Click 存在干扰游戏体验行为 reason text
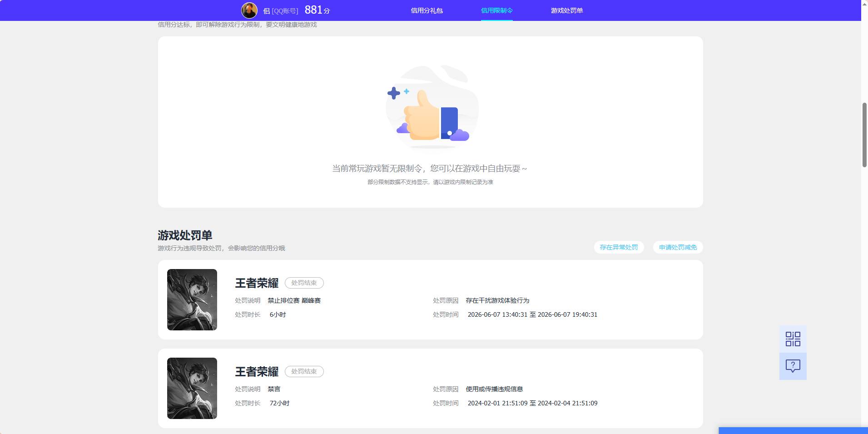Viewport: 868px width, 434px height. 497,300
